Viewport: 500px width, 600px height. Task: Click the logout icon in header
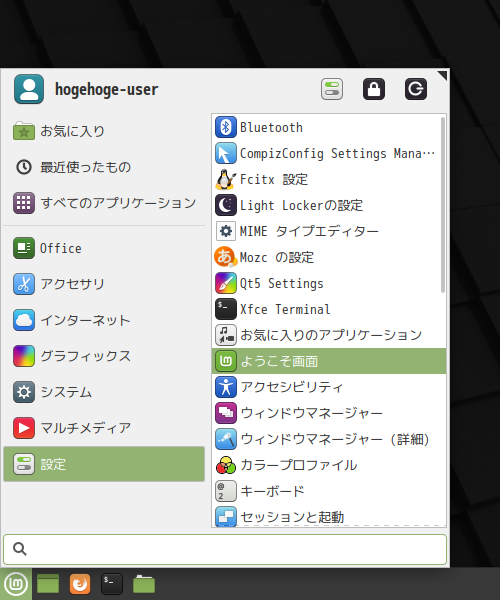(x=416, y=89)
